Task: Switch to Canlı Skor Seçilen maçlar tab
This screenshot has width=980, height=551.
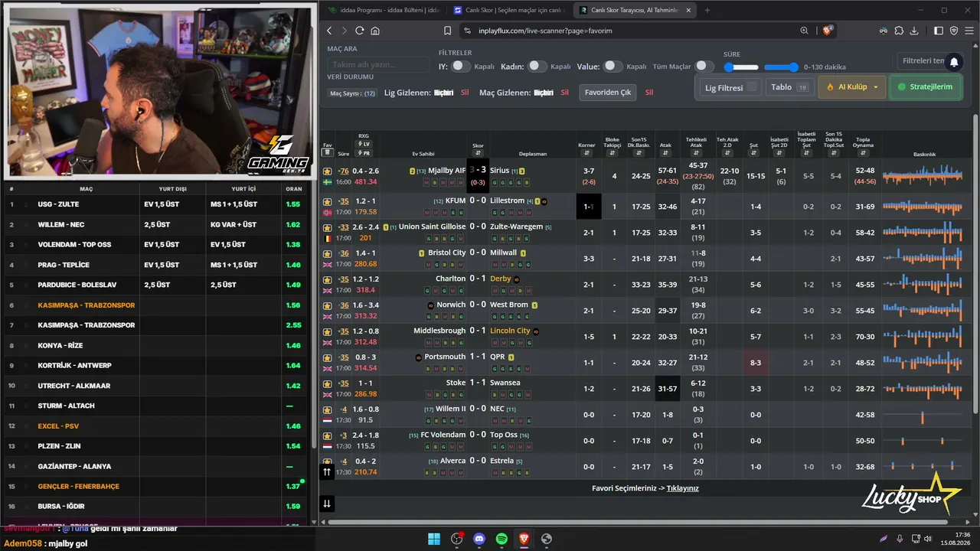Action: click(508, 10)
